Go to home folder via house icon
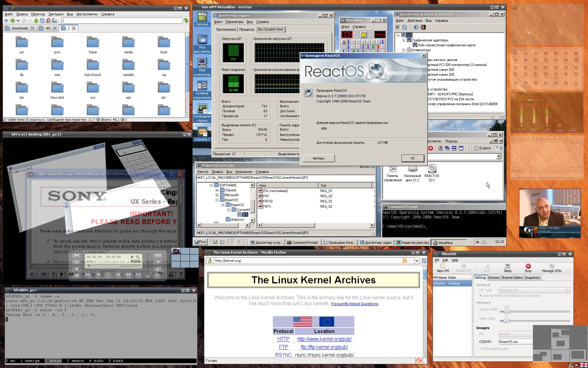 point(48,21)
